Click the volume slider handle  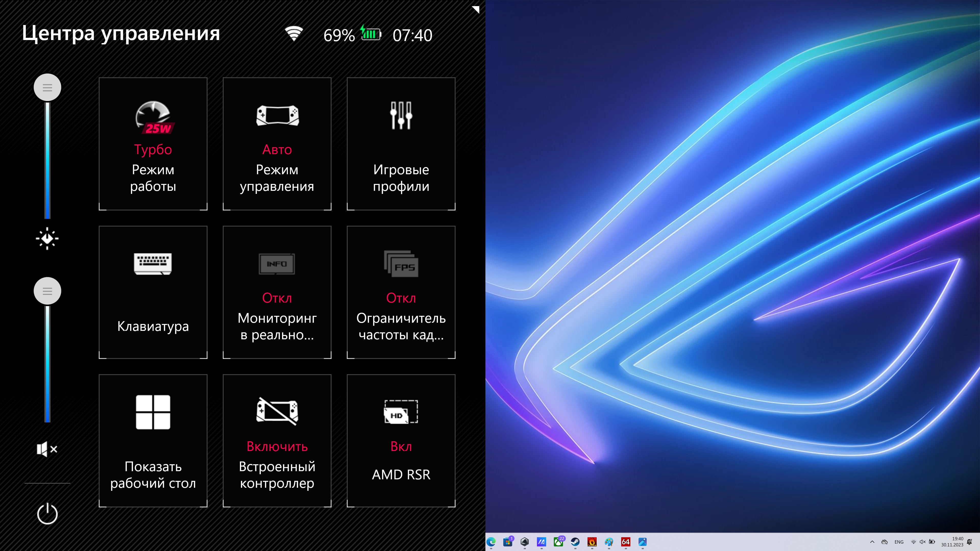(x=47, y=291)
